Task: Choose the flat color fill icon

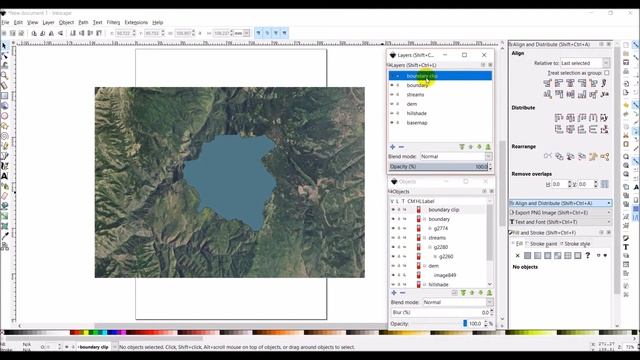Action: [527, 256]
